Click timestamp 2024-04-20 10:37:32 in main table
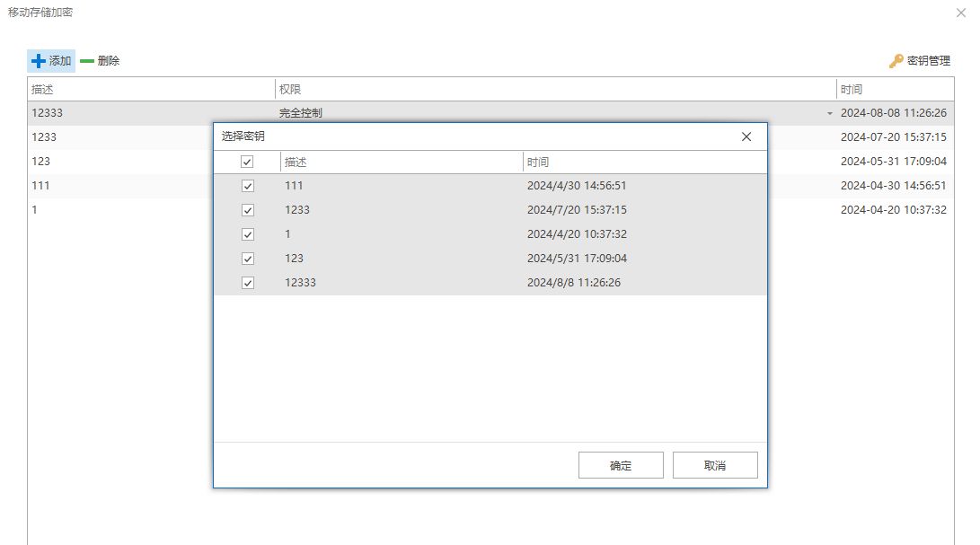 click(x=893, y=210)
